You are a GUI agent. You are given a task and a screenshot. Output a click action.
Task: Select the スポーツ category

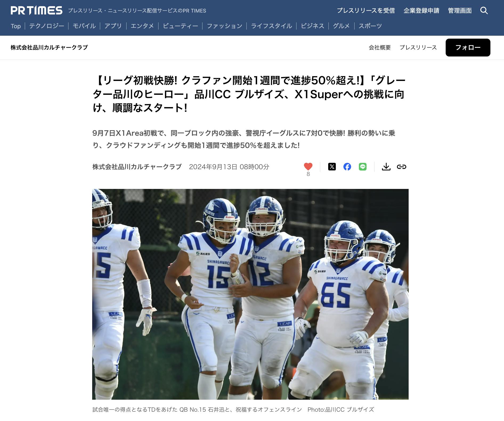[x=370, y=26]
